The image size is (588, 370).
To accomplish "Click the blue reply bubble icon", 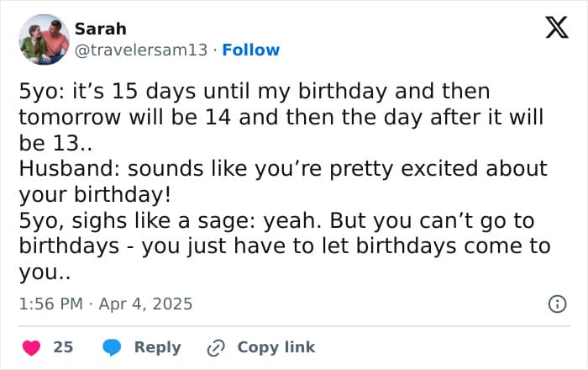I will (x=112, y=347).
